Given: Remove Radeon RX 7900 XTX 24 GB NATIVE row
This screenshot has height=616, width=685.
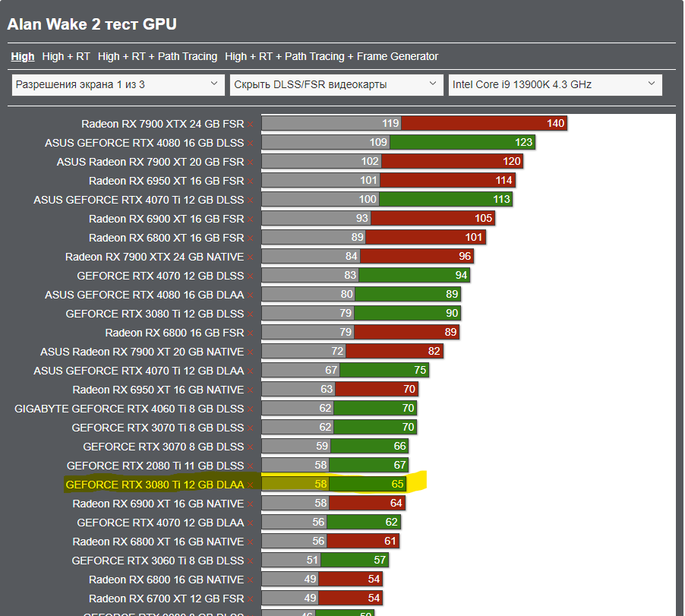Looking at the screenshot, I should [x=251, y=257].
